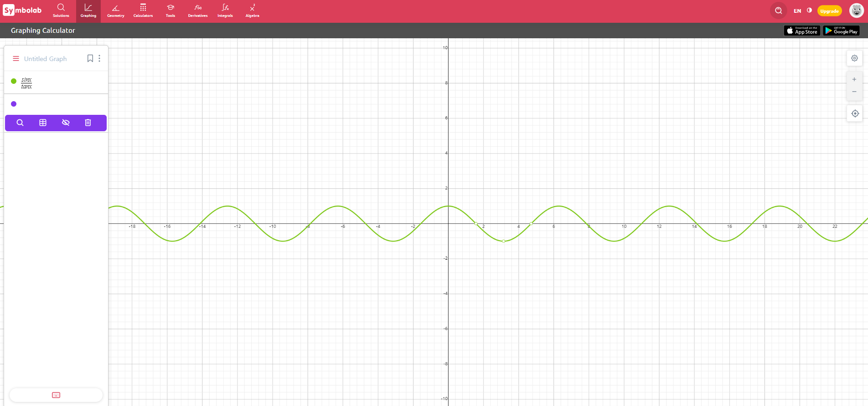The image size is (868, 406).
Task: Click the Upgrade button
Action: 830,11
